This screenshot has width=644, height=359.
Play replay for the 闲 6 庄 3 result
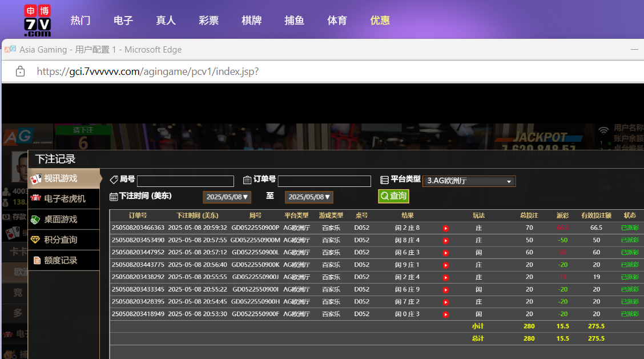[445, 253]
